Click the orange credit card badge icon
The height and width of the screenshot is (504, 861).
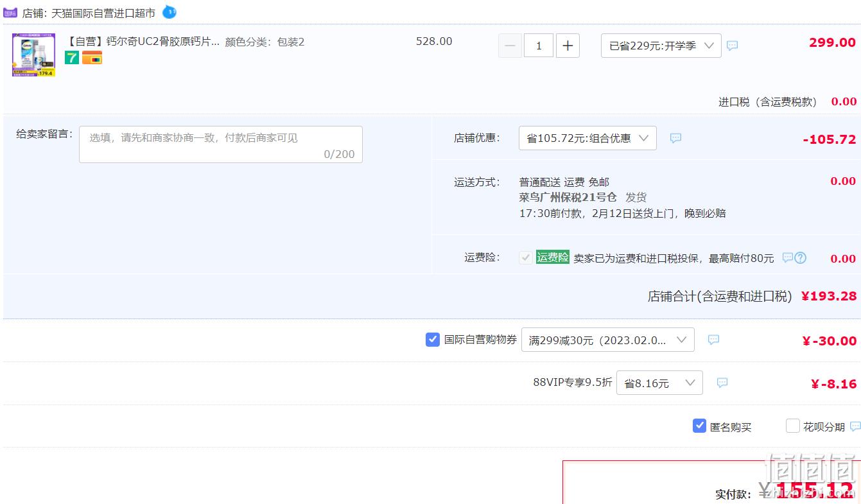(x=92, y=58)
